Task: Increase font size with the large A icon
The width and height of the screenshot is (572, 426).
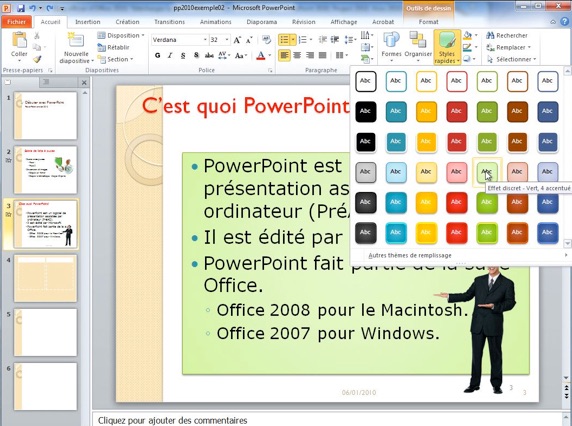Action: coord(237,40)
